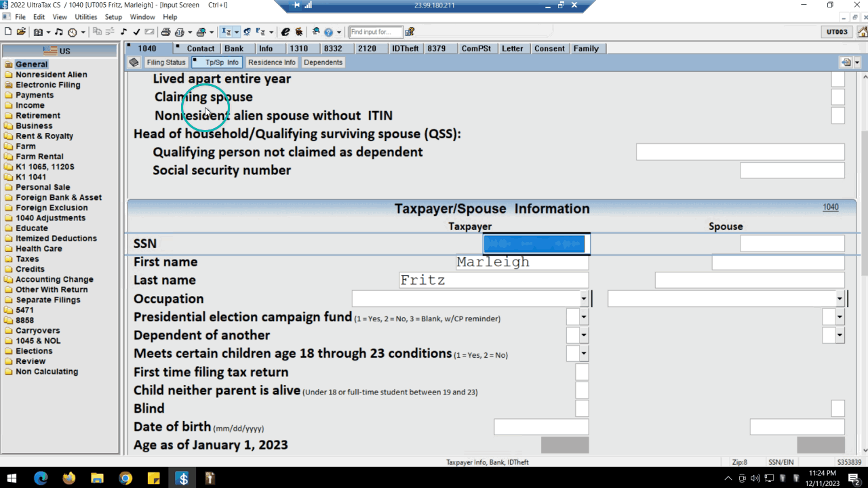Click the Print preview toolbar icon
Viewport: 868px width, 488px height.
(179, 32)
